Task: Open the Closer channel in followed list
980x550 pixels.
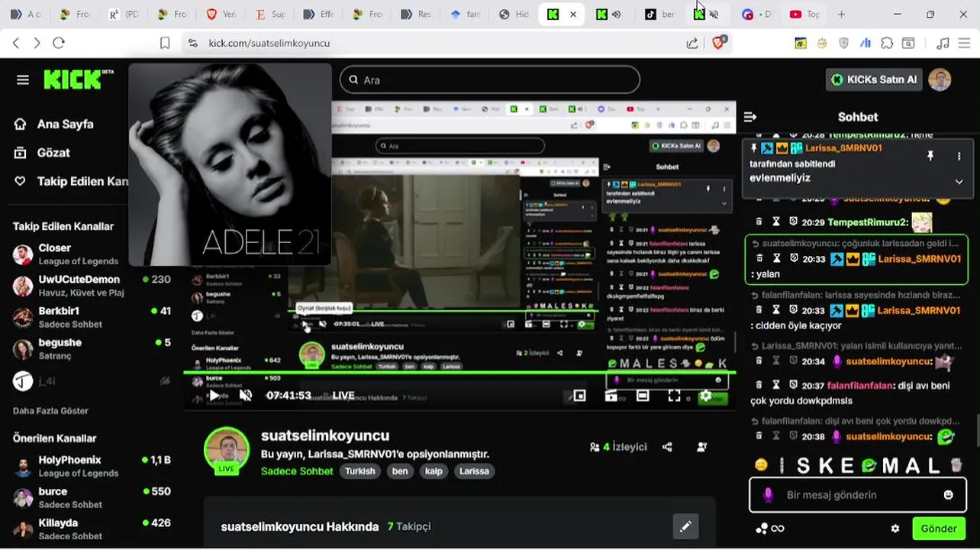Action: (x=92, y=254)
